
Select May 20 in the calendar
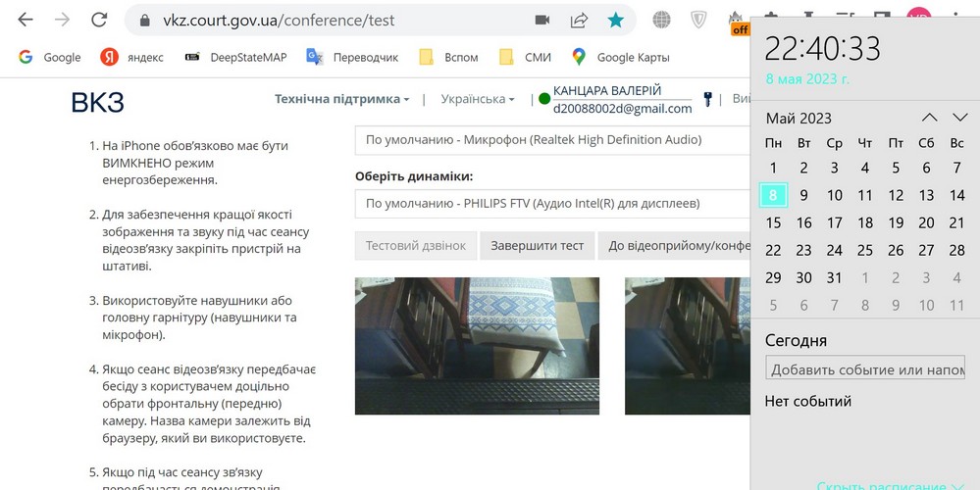click(926, 222)
